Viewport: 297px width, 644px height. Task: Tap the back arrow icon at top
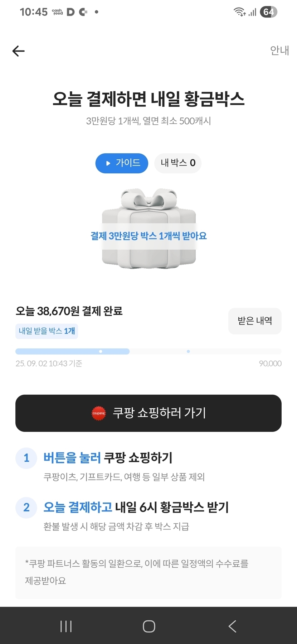click(x=19, y=51)
